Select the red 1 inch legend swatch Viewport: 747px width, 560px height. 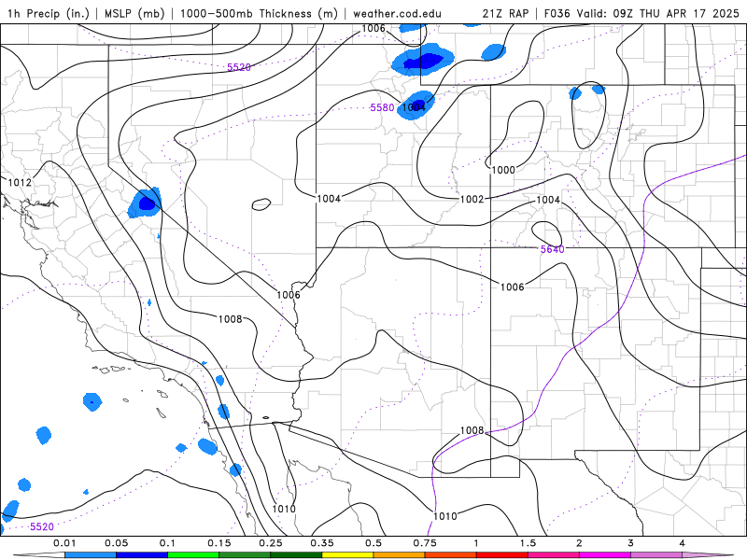pyautogui.click(x=502, y=555)
